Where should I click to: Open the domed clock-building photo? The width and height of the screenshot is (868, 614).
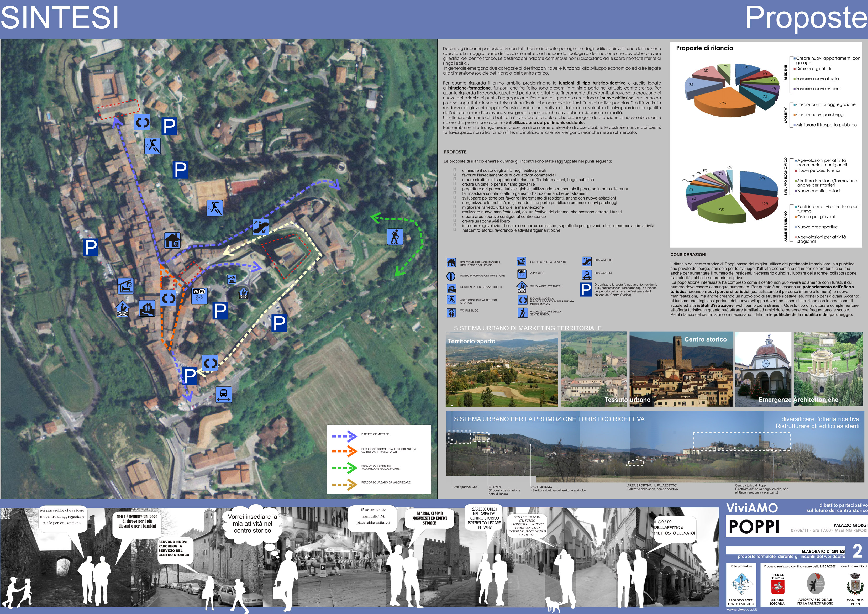pos(763,369)
